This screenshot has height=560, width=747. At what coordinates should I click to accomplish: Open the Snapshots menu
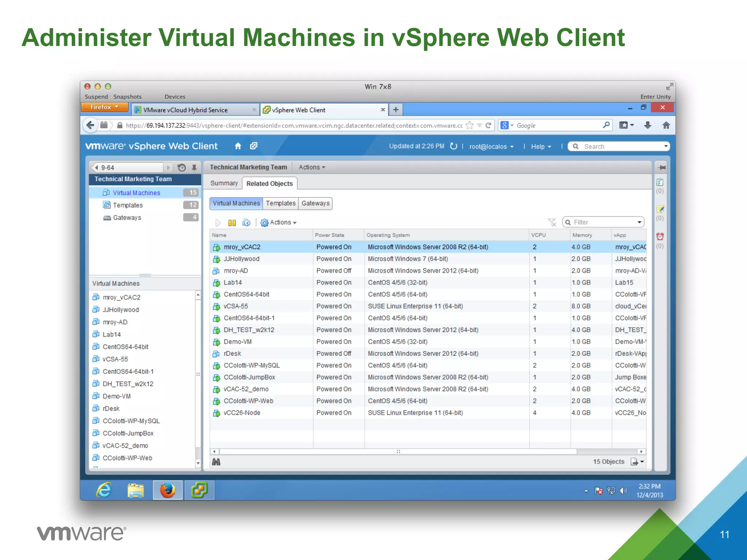click(x=127, y=97)
